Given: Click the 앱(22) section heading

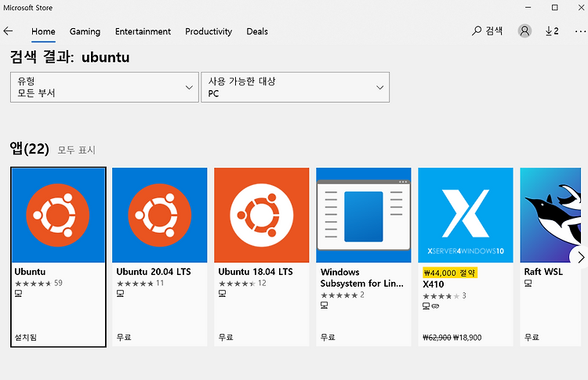Looking at the screenshot, I should (30, 149).
